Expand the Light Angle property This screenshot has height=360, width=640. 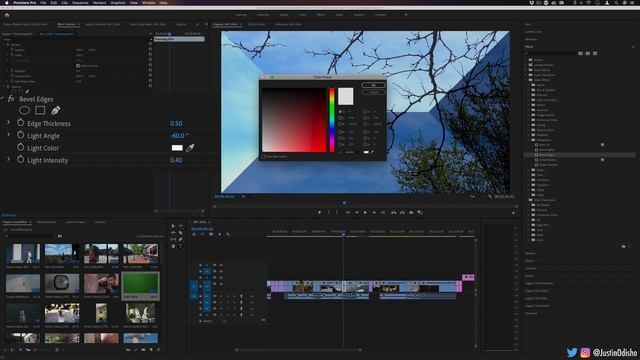pyautogui.click(x=8, y=135)
